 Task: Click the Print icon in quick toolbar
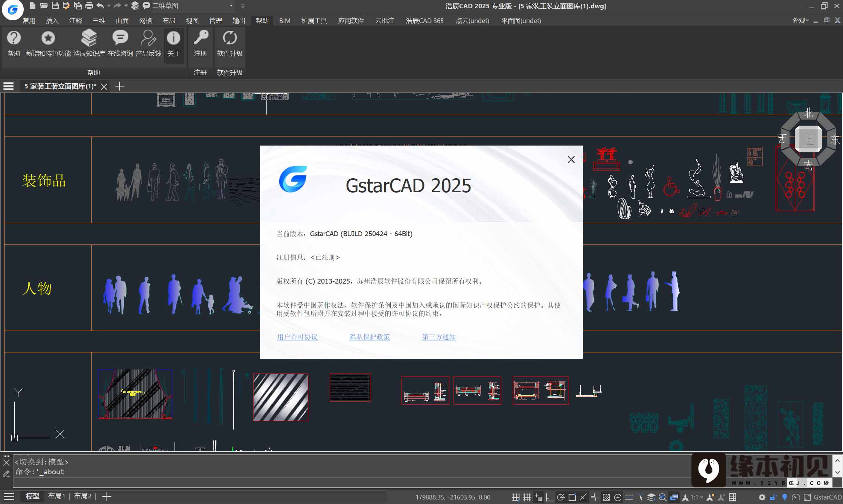tap(89, 6)
